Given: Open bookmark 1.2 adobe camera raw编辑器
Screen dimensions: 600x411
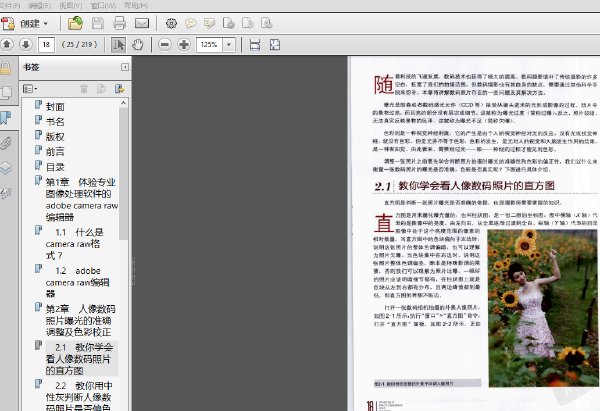Looking at the screenshot, I should pos(78,282).
